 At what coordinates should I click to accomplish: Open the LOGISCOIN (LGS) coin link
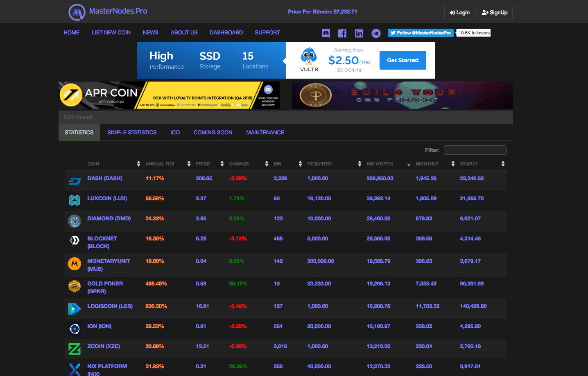coord(110,306)
